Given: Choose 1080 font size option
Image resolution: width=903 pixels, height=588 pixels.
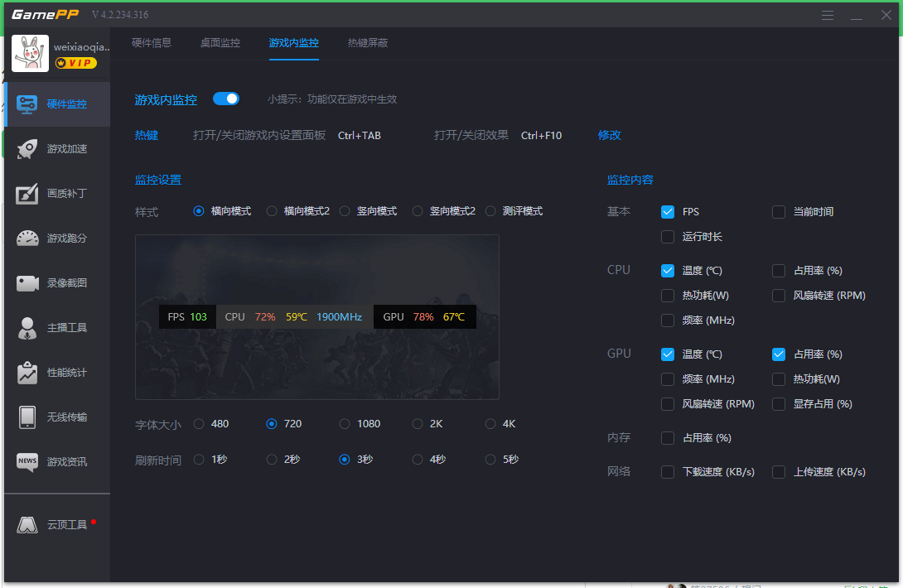Looking at the screenshot, I should click(x=345, y=424).
